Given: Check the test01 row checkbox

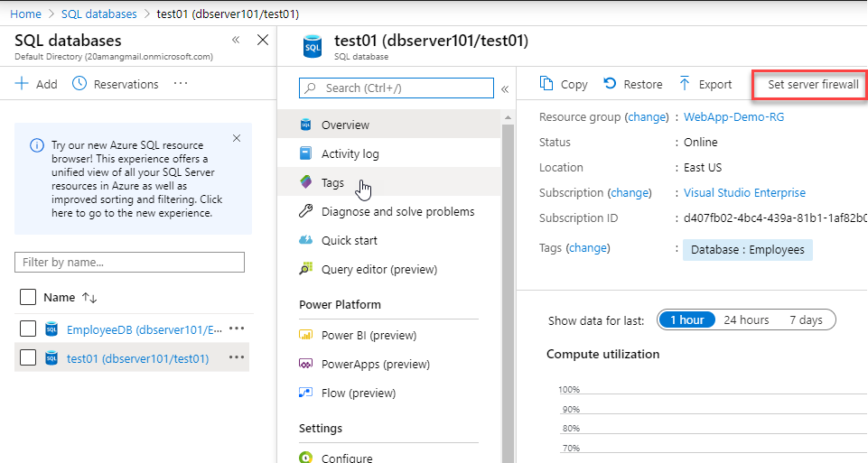Looking at the screenshot, I should point(28,357).
